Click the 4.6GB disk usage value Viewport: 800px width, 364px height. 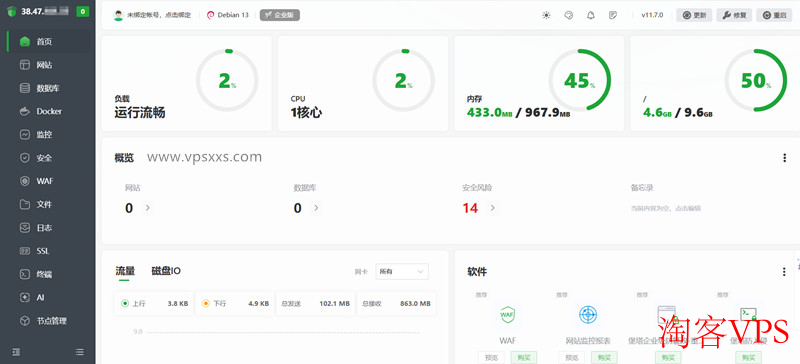coord(657,112)
